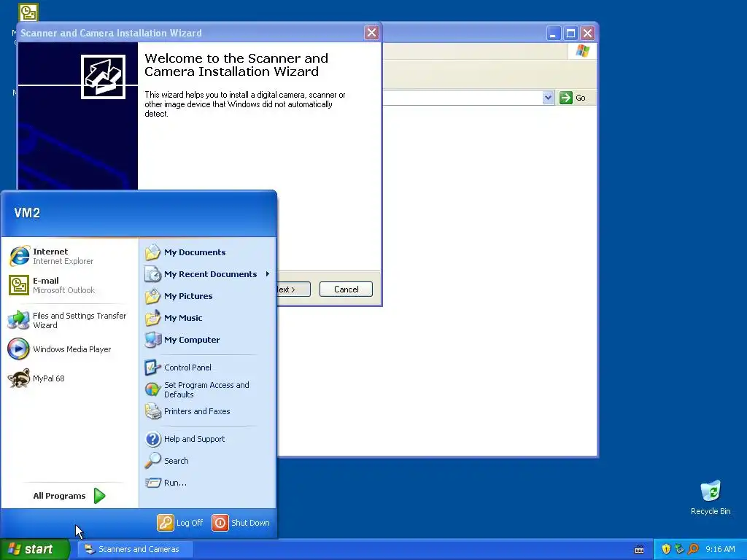Click the magnifier tray icon
The height and width of the screenshot is (560, 747).
point(693,549)
